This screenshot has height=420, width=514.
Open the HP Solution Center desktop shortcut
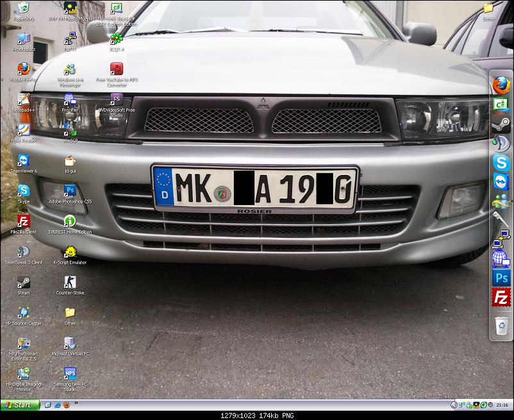pyautogui.click(x=24, y=313)
